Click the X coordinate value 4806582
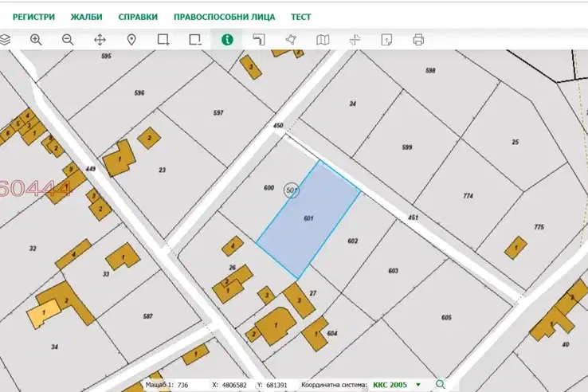Viewport: 588px width, 392px height. pos(234,385)
